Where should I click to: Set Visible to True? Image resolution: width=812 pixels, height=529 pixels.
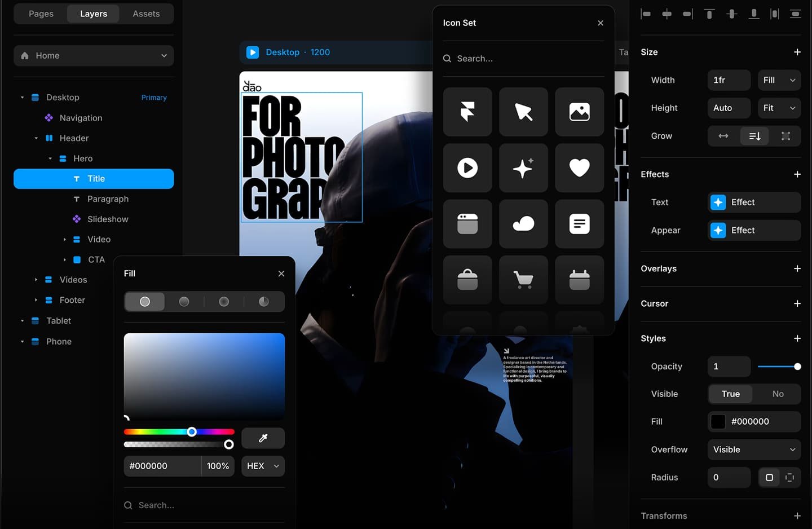[730, 394]
